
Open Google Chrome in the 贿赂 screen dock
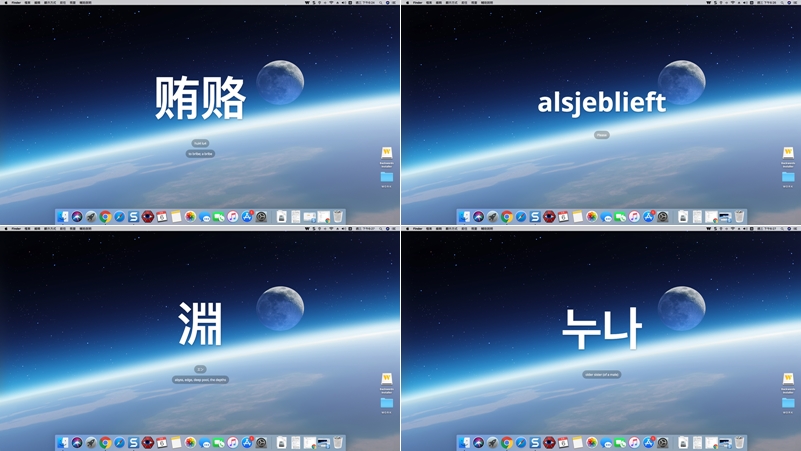click(105, 217)
